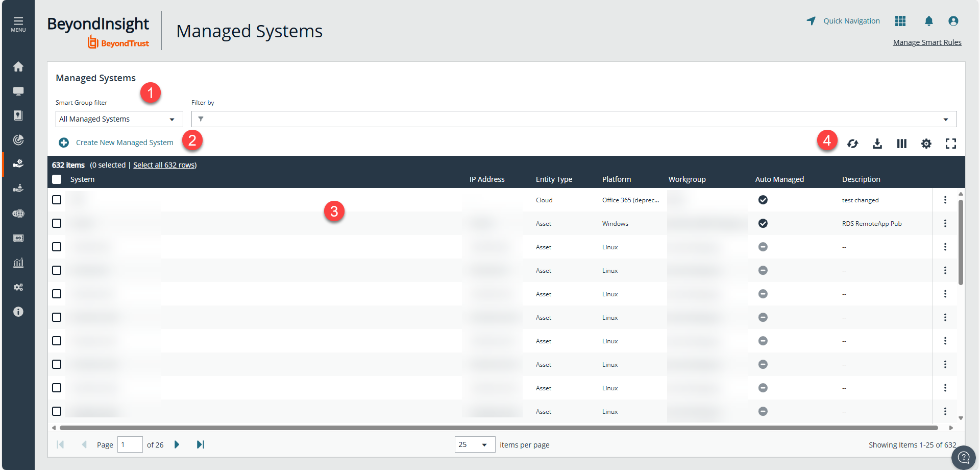
Task: Sort by the Description column header
Action: (x=861, y=179)
